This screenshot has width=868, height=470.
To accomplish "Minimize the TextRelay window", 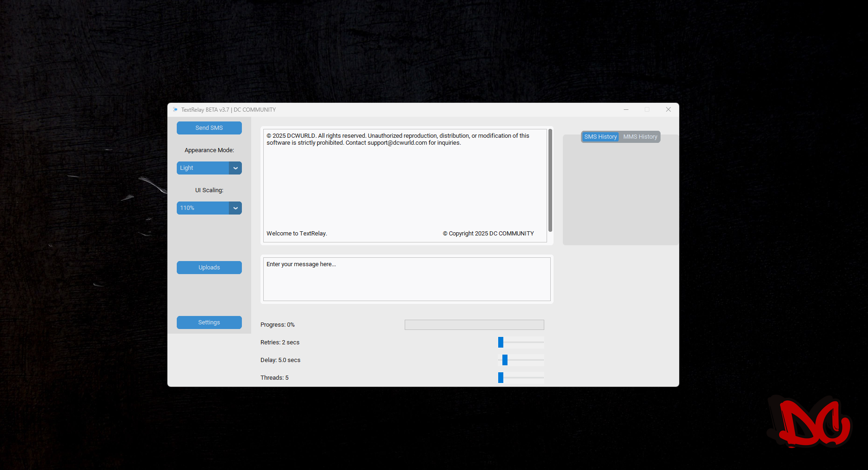I will pos(626,110).
